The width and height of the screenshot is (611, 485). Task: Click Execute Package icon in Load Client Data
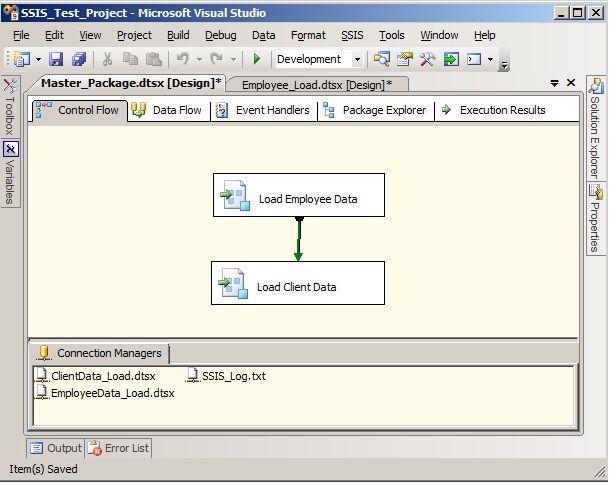(233, 284)
